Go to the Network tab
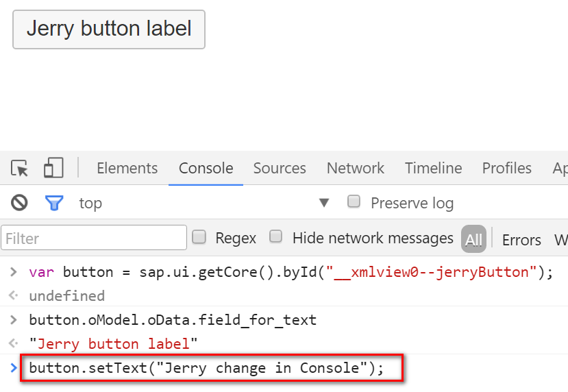568x392 pixels. tap(355, 169)
